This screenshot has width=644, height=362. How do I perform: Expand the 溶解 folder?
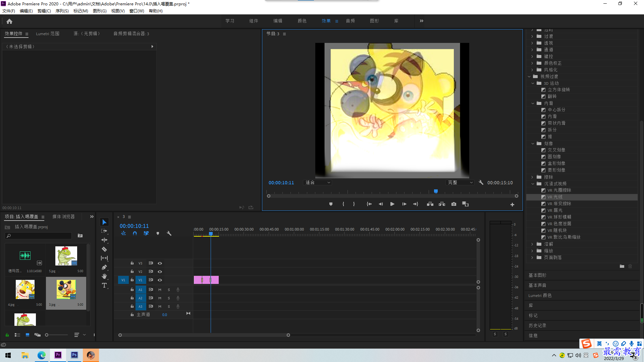click(532, 244)
